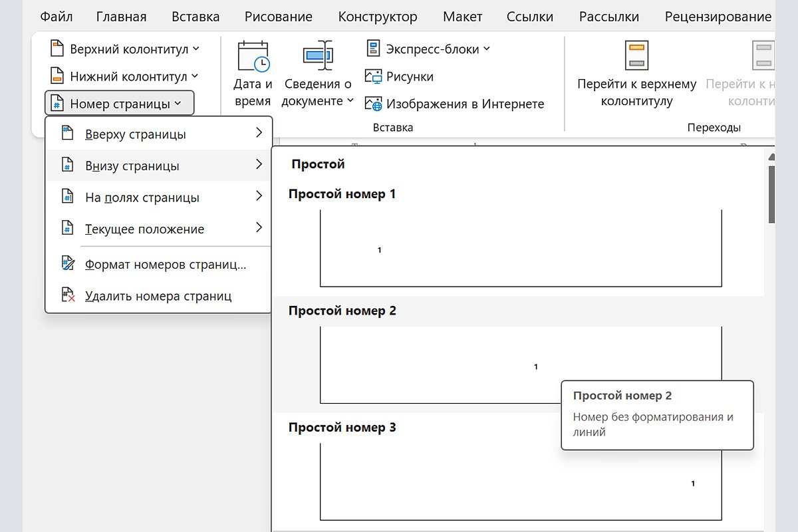Click the Удалить номера страниц icon

point(68,296)
